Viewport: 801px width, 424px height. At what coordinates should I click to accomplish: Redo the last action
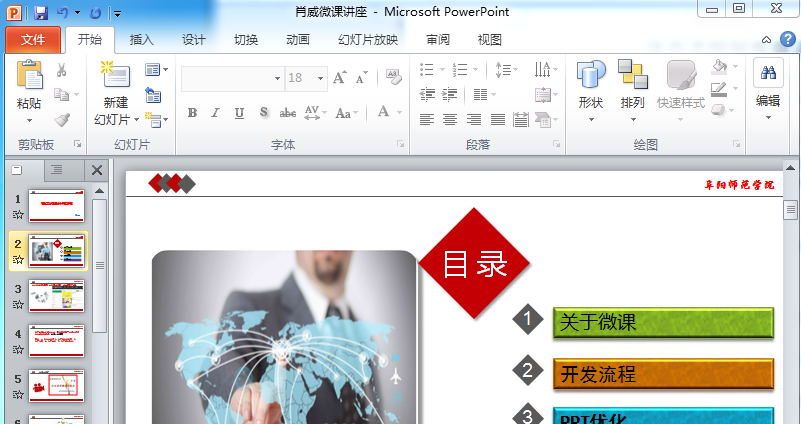(x=96, y=13)
